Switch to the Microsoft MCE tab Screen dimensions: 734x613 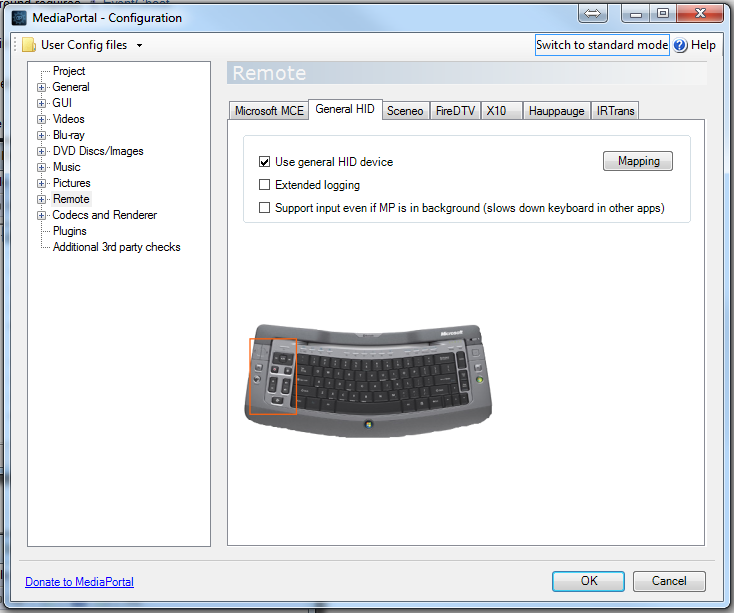tap(269, 111)
